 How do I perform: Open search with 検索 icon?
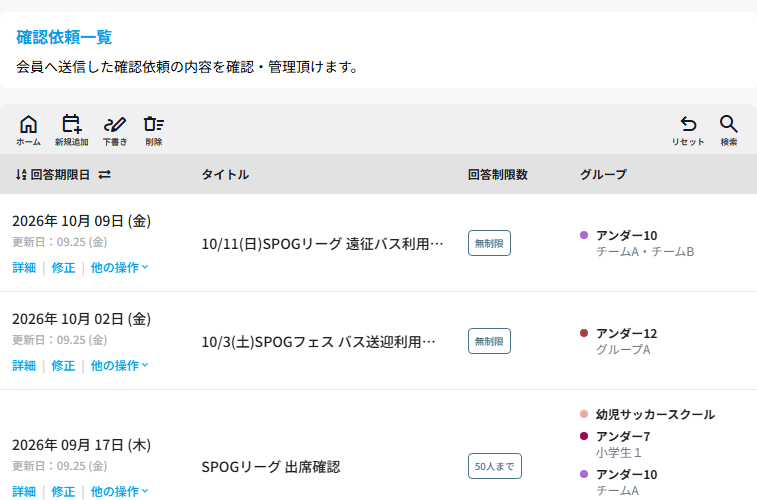(x=729, y=130)
